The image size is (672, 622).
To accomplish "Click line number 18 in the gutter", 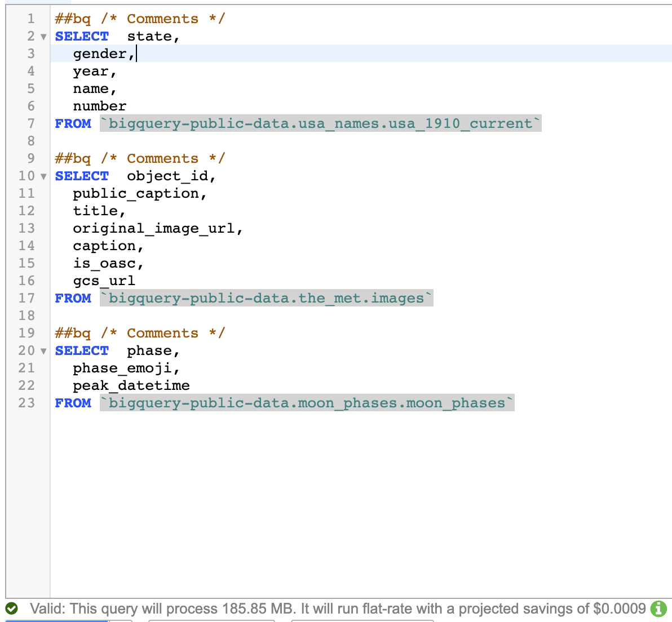I will [26, 316].
